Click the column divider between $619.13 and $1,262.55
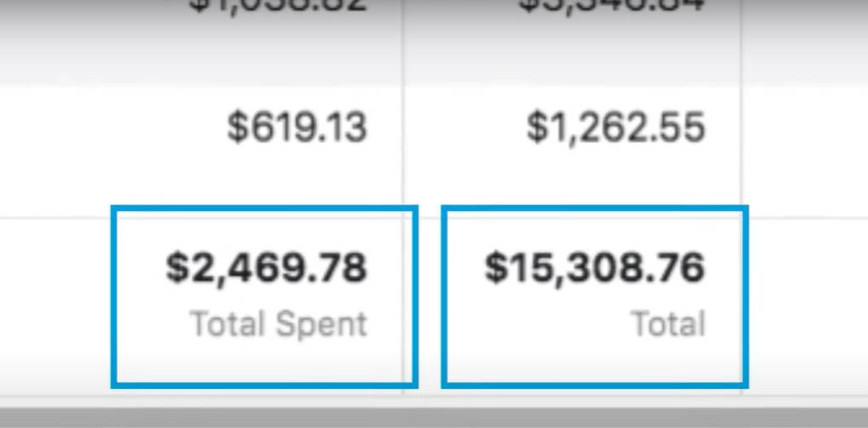This screenshot has width=868, height=428. (403, 128)
